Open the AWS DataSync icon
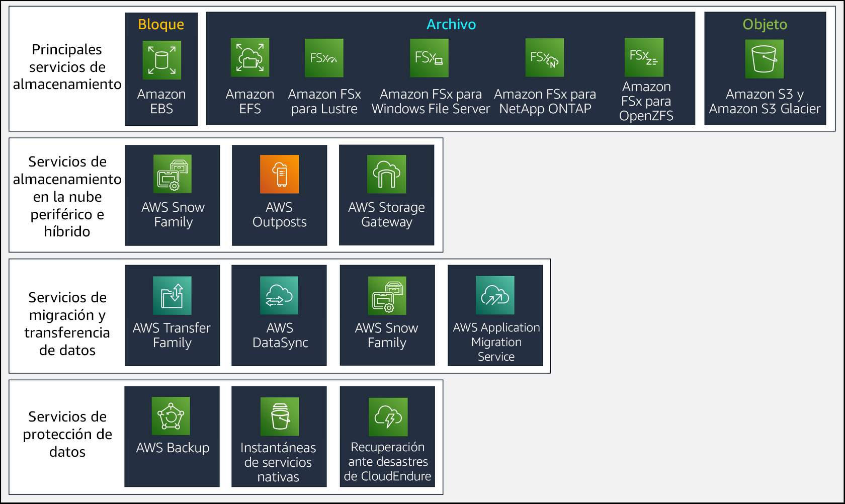Viewport: 845px width, 504px height. (279, 295)
